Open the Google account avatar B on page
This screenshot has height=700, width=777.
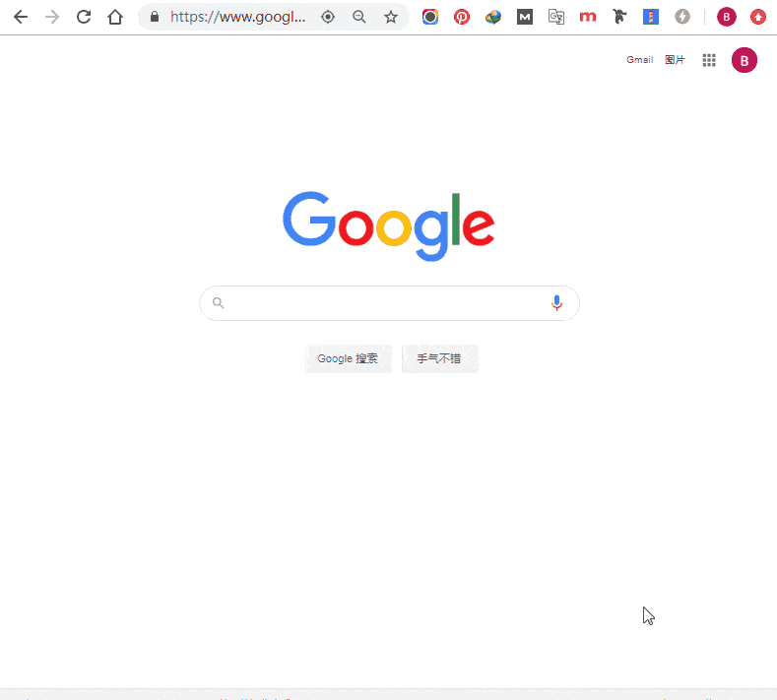coord(744,60)
